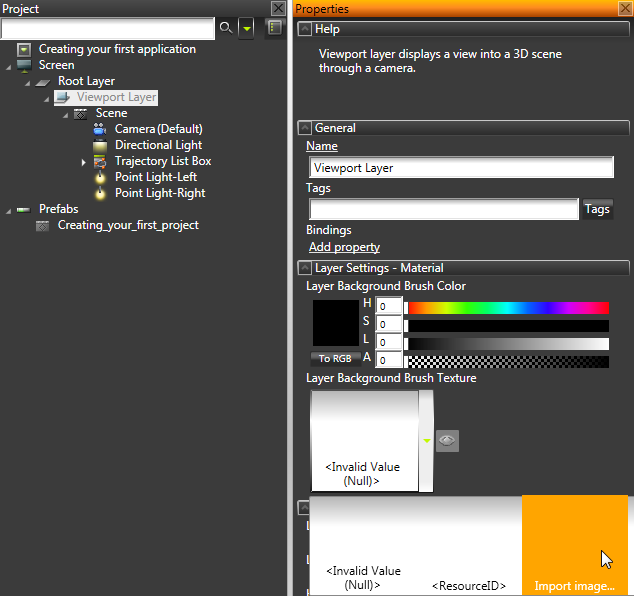Image resolution: width=634 pixels, height=596 pixels.
Task: Click the Scene node icon
Action: [81, 113]
